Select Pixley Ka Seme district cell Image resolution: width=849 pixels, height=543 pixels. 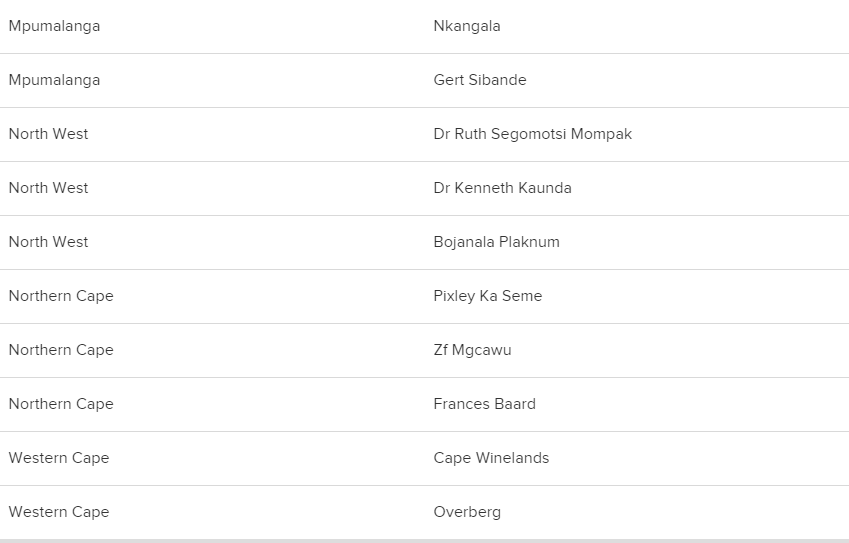click(x=488, y=296)
